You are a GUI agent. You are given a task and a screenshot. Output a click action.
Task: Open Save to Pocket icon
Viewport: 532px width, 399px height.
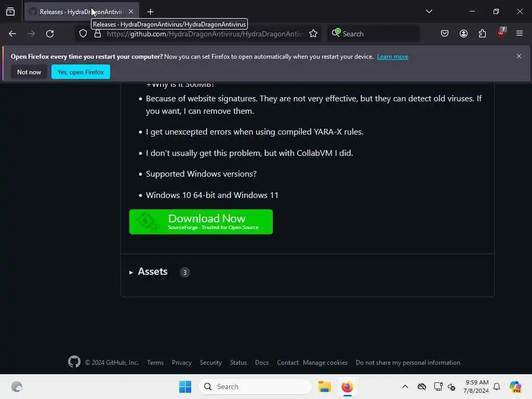tap(445, 33)
